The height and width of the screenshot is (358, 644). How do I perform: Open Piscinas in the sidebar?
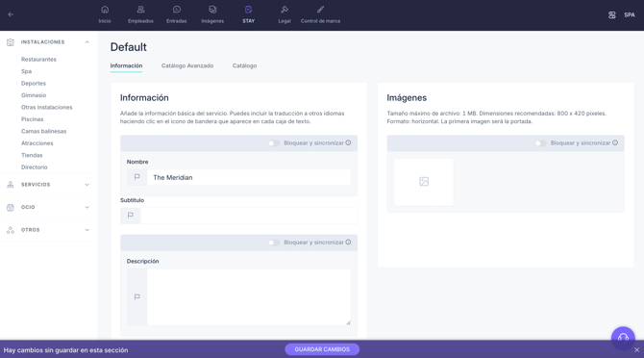pyautogui.click(x=32, y=119)
